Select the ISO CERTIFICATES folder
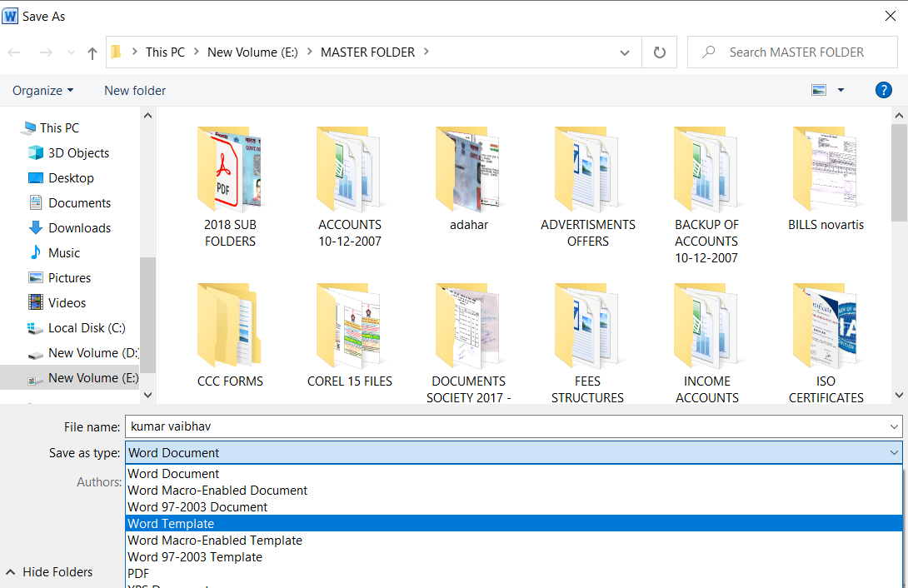The image size is (908, 588). 826,342
